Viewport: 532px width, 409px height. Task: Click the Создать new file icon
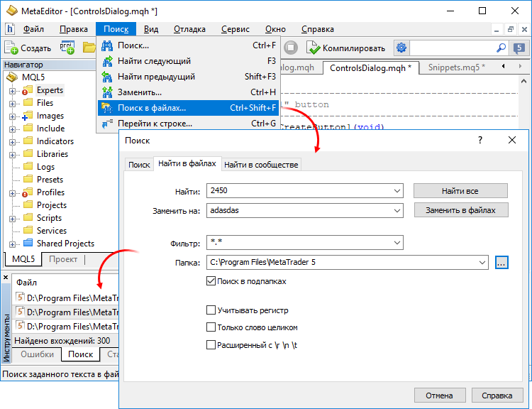pos(11,48)
